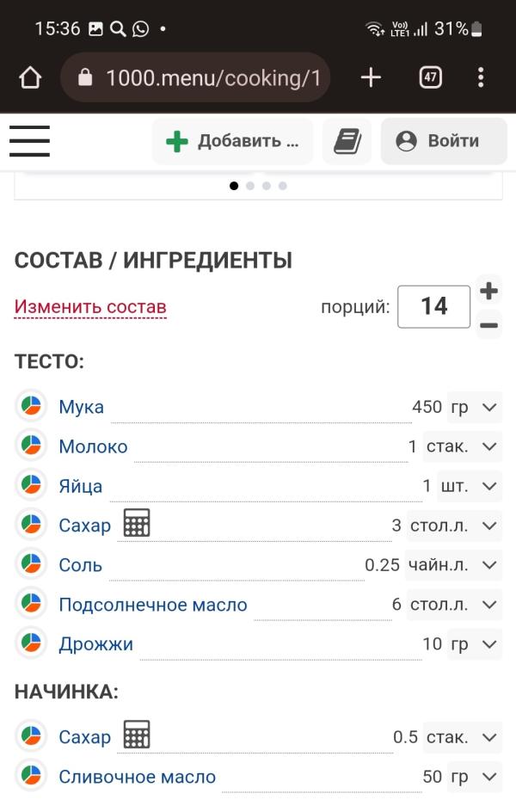Increase the portions count with plus

489,291
